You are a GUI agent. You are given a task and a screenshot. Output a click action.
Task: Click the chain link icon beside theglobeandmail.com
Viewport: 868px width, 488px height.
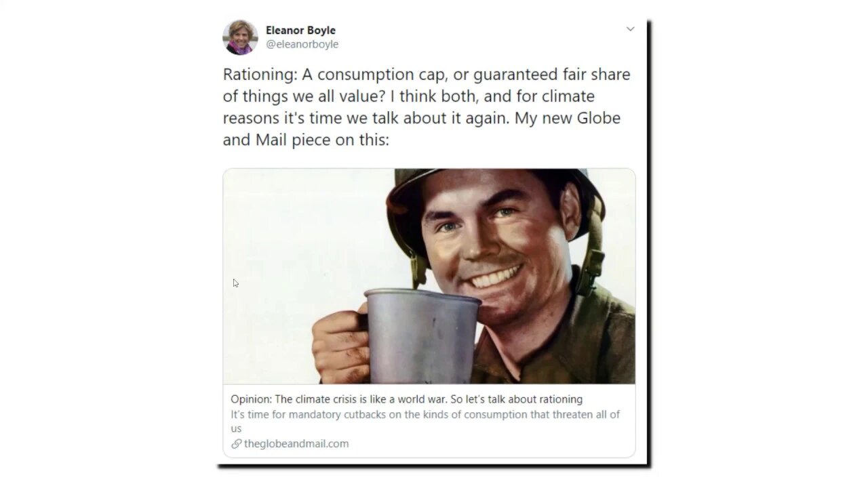(x=236, y=444)
